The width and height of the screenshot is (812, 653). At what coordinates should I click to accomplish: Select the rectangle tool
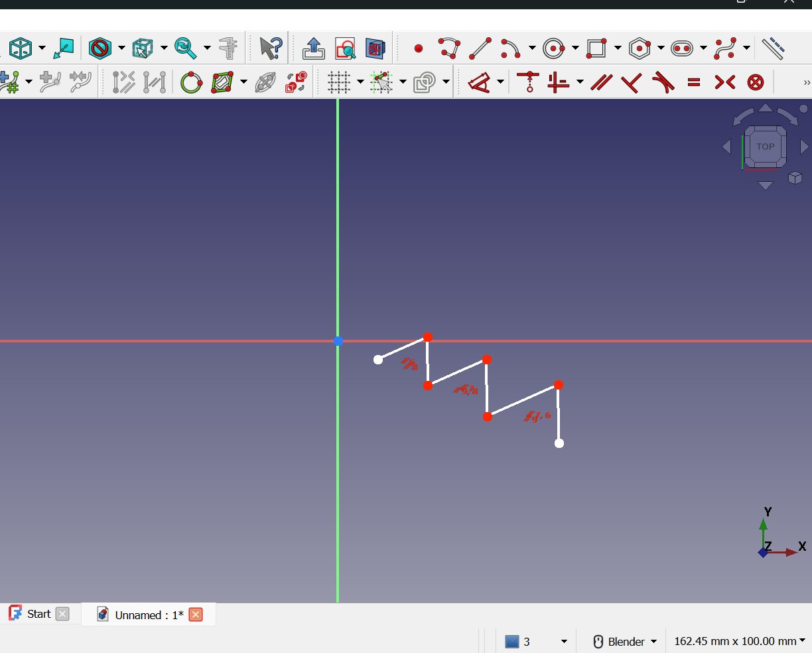click(x=596, y=48)
